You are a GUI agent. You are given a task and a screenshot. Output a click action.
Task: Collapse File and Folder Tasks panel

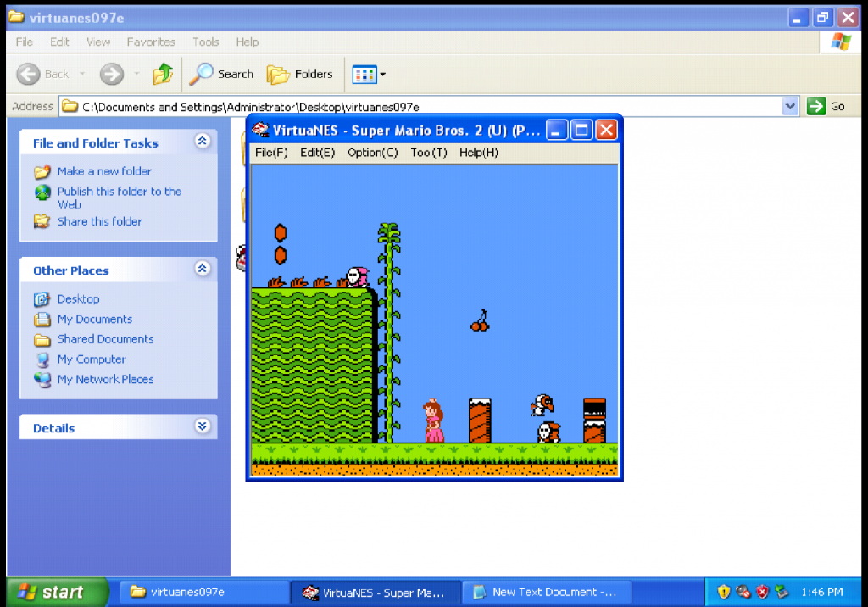202,142
